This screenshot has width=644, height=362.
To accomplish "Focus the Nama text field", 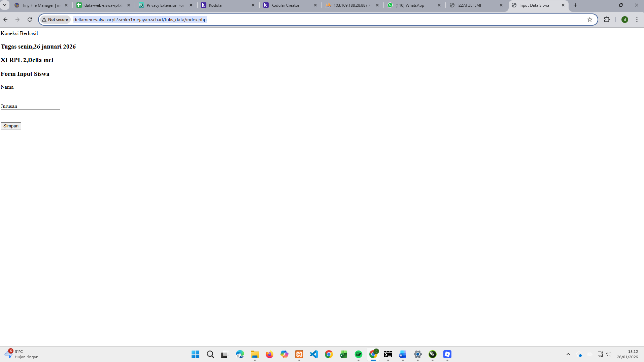I will [30, 94].
